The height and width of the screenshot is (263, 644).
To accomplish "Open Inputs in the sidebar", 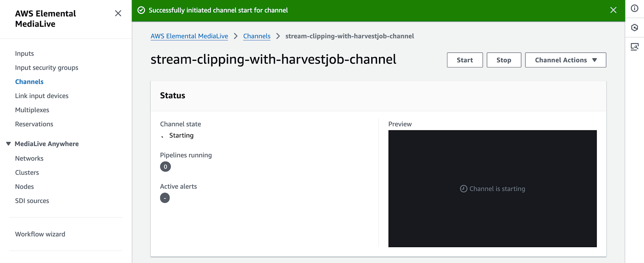I will coord(24,53).
